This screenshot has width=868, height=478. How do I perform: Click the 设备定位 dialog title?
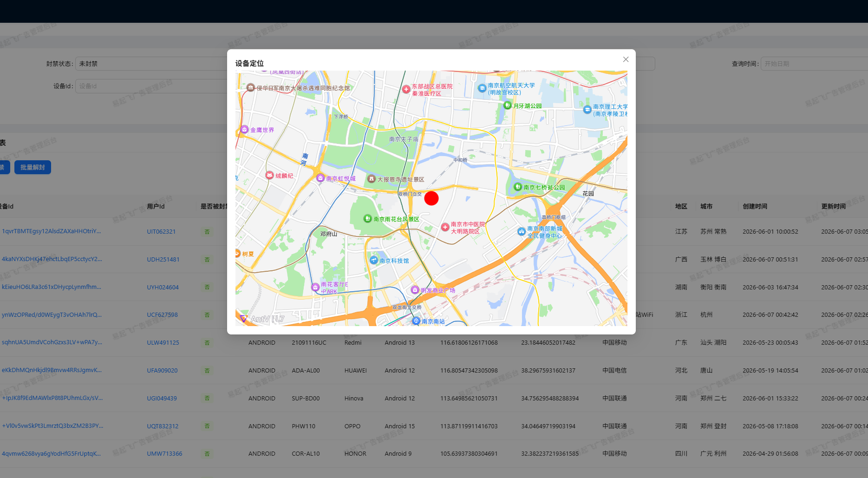[249, 63]
